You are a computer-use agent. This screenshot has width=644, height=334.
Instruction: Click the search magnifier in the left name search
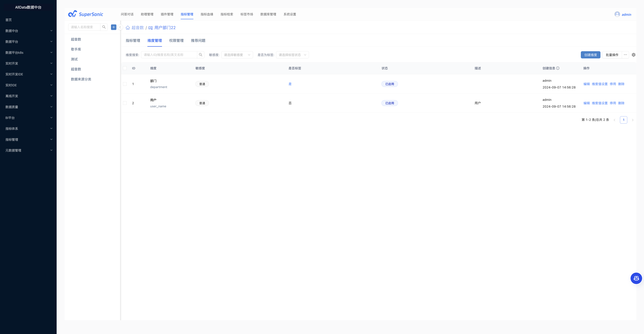click(104, 27)
